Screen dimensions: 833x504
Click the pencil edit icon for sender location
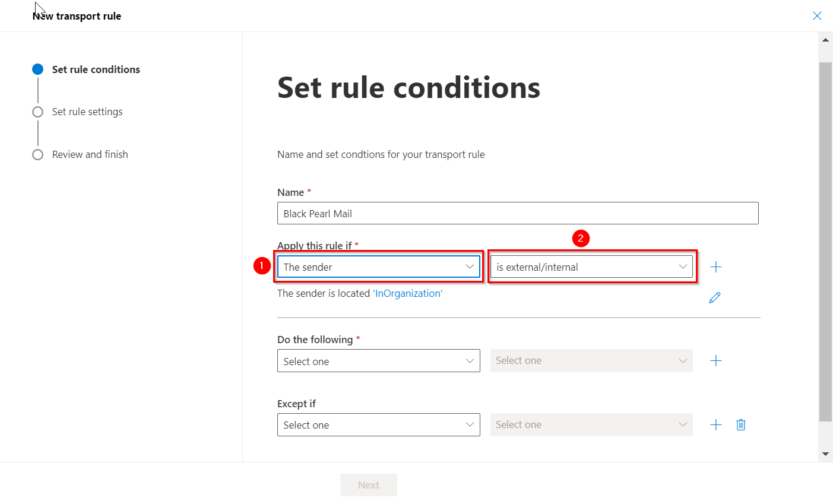pos(715,297)
